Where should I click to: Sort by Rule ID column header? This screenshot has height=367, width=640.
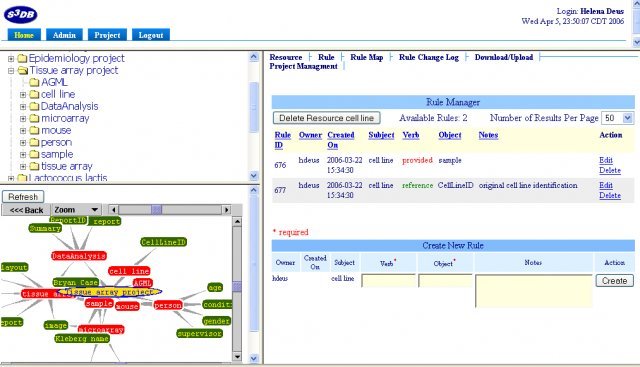coord(282,140)
